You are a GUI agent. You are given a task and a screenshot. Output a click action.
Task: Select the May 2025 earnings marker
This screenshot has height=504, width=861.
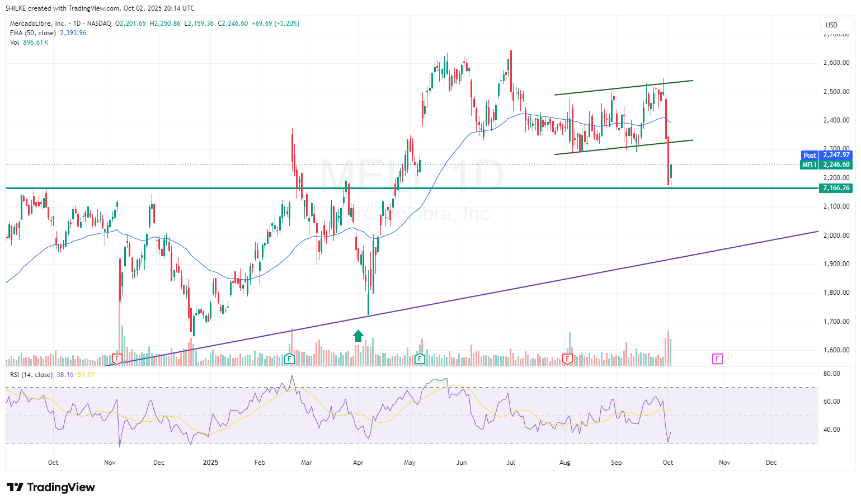click(420, 359)
